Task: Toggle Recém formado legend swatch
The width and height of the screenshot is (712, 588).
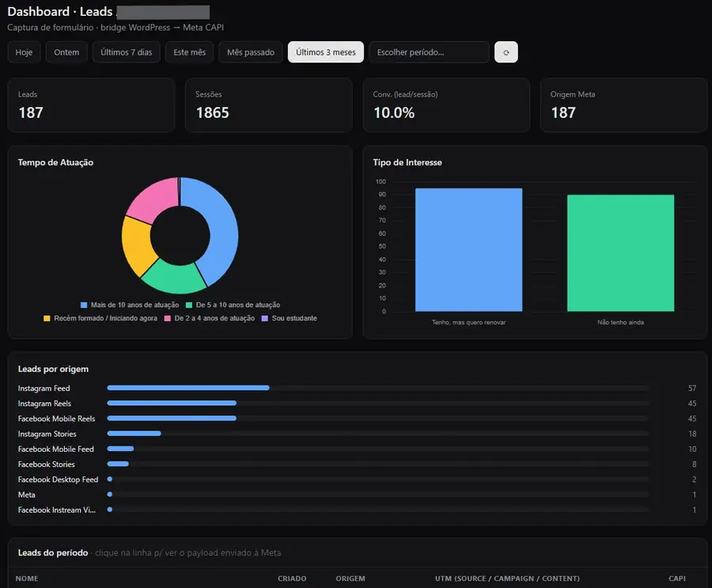Action: coord(47,318)
